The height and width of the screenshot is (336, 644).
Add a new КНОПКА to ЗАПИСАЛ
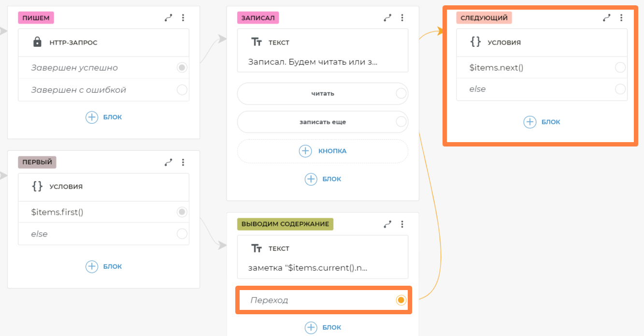click(x=323, y=151)
